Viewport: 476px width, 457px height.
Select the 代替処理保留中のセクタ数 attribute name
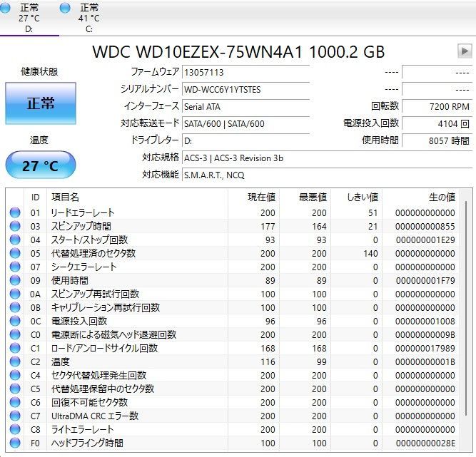(103, 389)
